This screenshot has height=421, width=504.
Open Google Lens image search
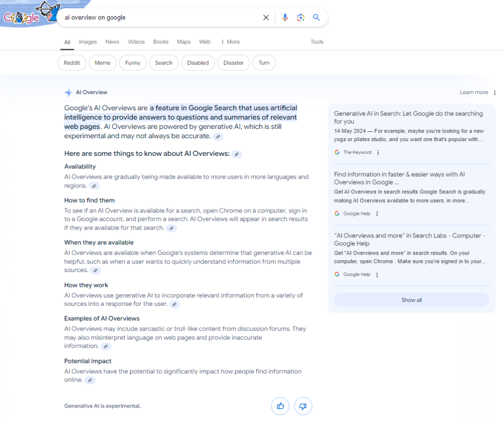(301, 18)
